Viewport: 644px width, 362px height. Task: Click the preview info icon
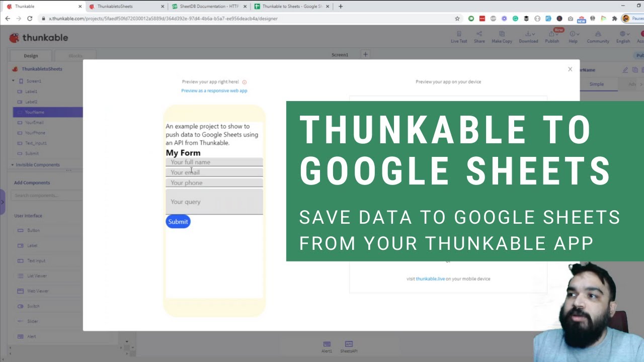pyautogui.click(x=245, y=82)
